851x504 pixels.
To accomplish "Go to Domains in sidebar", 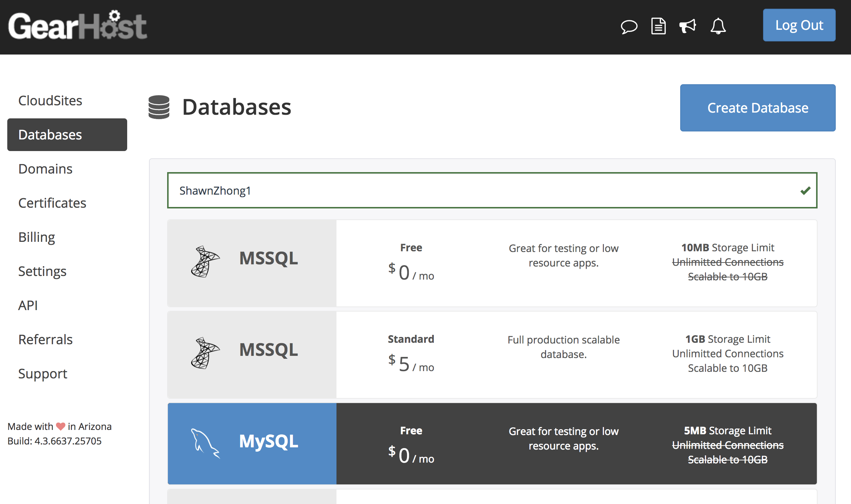I will tap(45, 169).
